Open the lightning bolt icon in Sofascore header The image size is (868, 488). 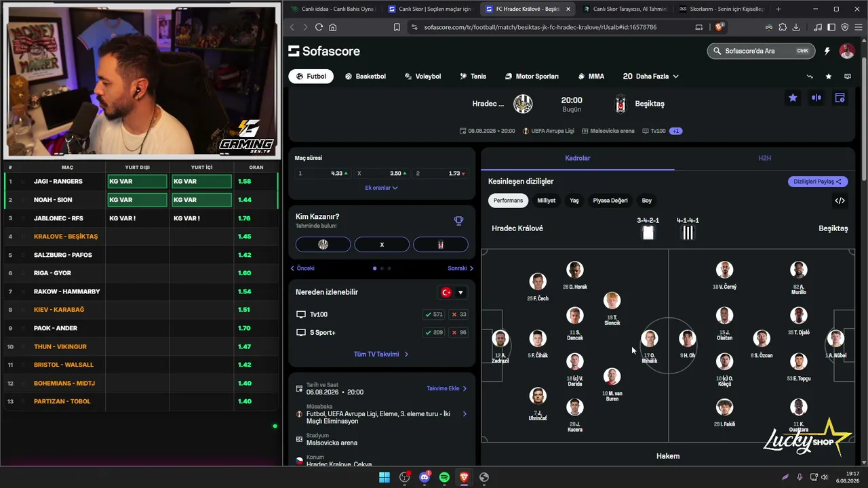pyautogui.click(x=827, y=51)
